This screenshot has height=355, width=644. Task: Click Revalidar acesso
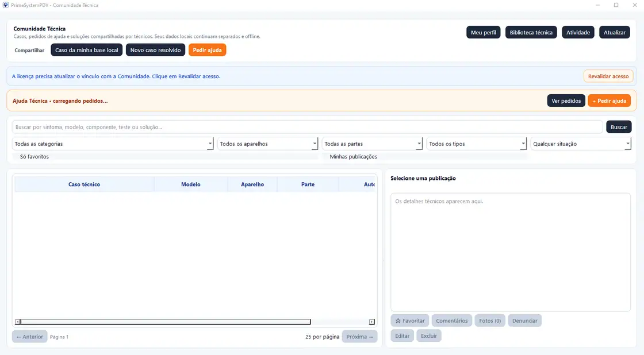tap(608, 76)
